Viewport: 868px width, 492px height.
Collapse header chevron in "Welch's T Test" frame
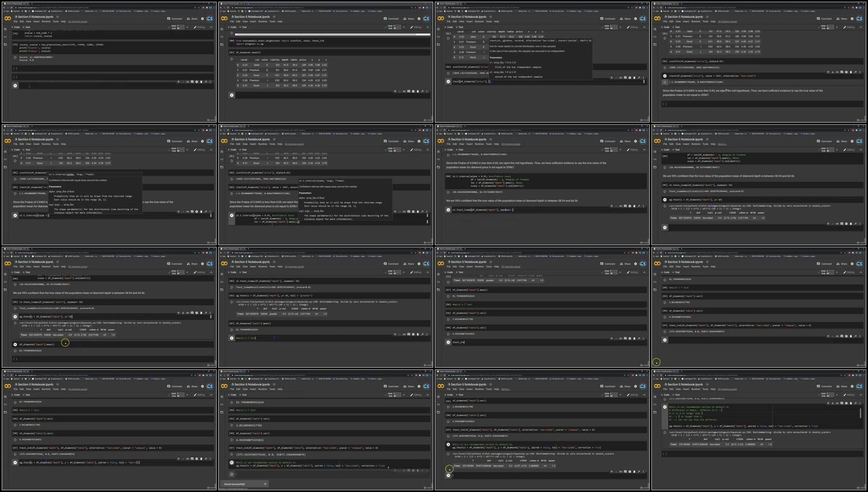click(427, 272)
